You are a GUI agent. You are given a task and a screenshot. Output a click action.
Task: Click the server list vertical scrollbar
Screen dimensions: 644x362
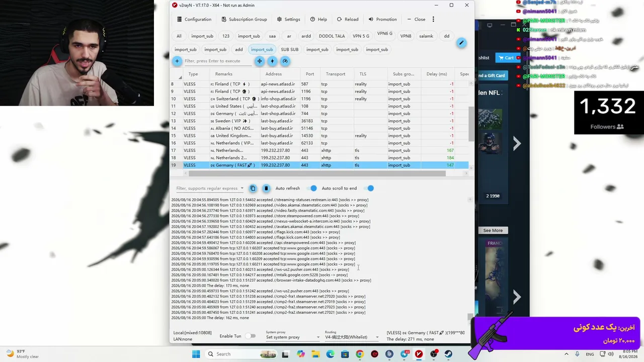(471, 123)
